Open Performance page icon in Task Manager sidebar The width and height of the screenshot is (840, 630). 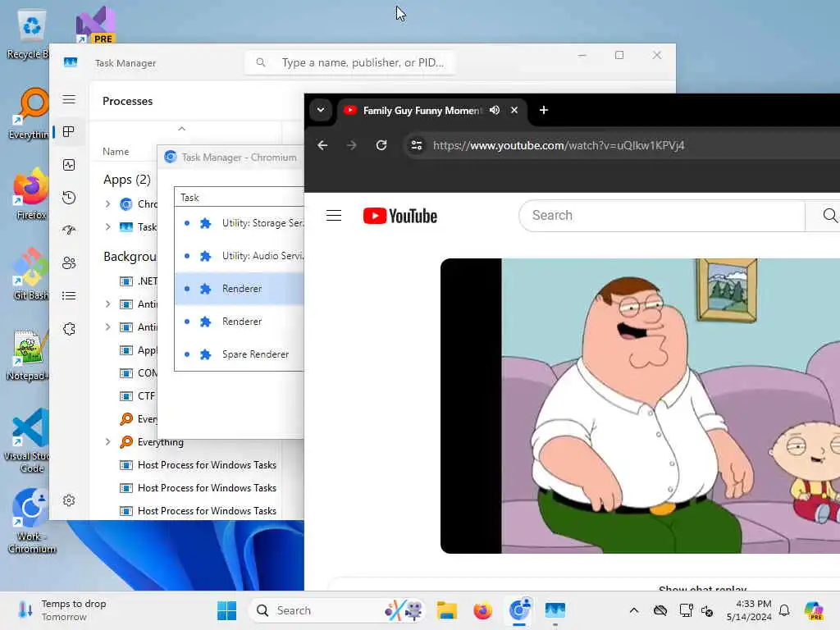(69, 165)
